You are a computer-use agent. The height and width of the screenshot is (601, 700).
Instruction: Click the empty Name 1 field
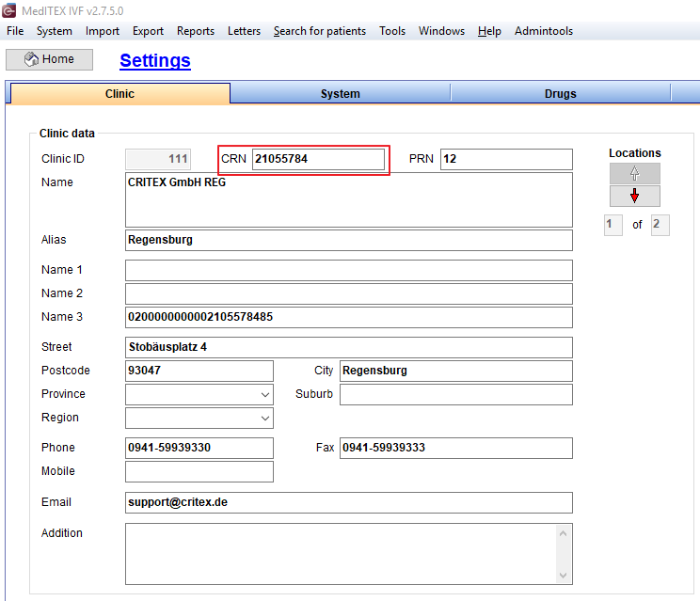point(349,270)
